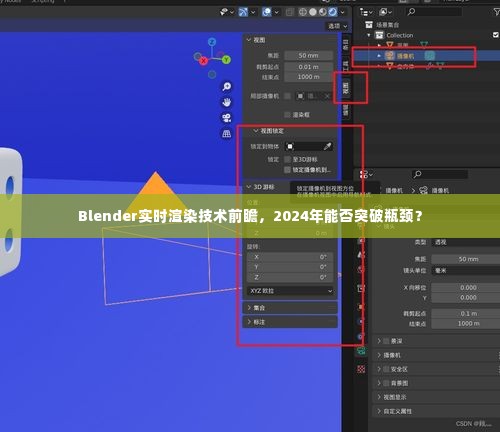Toggle viewport gizmos display icon
This screenshot has width=500, height=432.
(x=243, y=12)
